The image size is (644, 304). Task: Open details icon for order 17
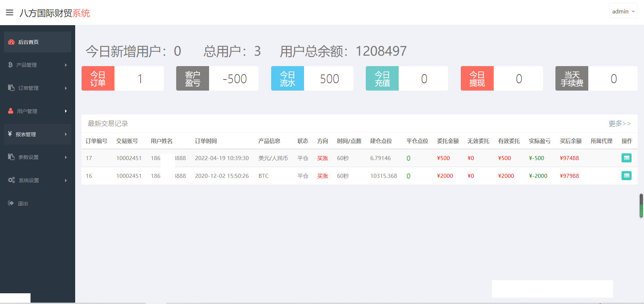point(626,158)
